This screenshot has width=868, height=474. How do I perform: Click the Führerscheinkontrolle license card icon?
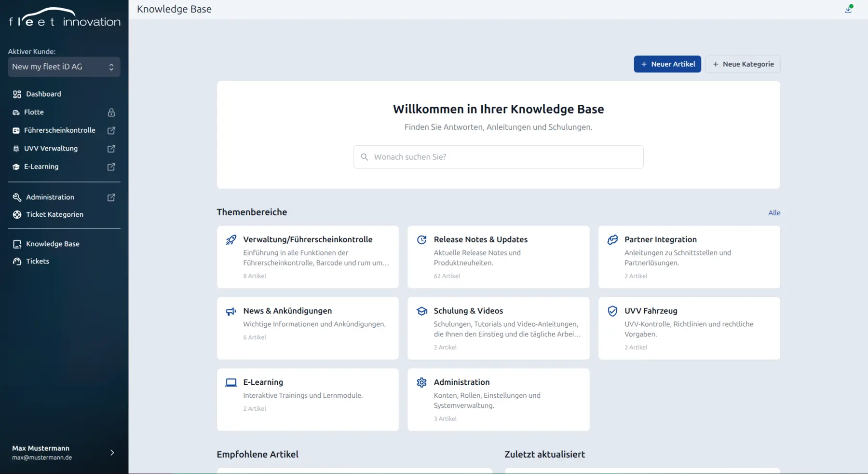click(16, 130)
